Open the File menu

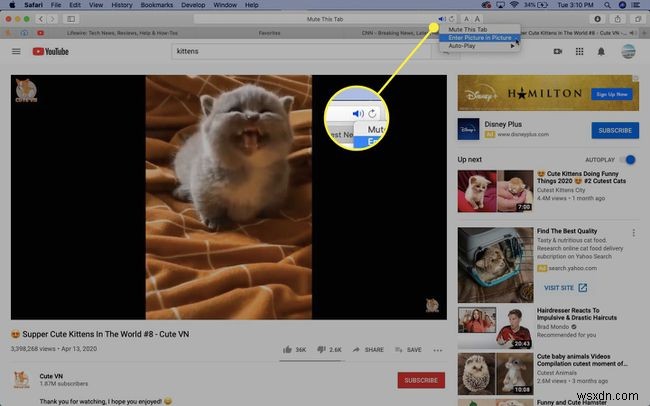tap(56, 5)
